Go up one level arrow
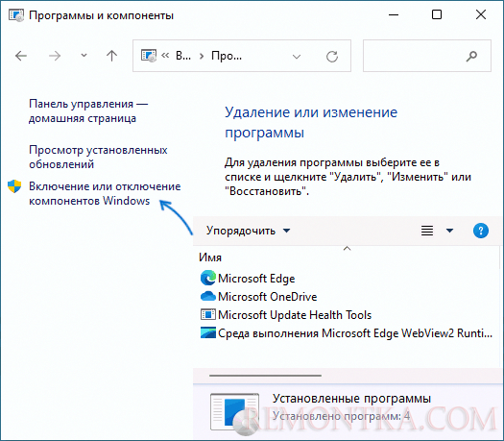 click(x=111, y=56)
